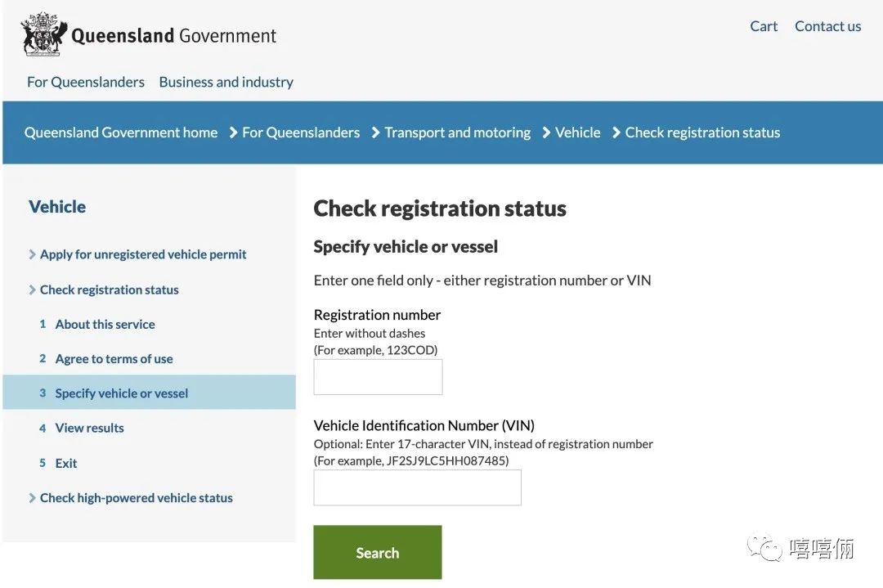Screen dimensions: 883x588
Task: Expand Apply for unregistered vehicle permit chevron
Action: pos(33,254)
